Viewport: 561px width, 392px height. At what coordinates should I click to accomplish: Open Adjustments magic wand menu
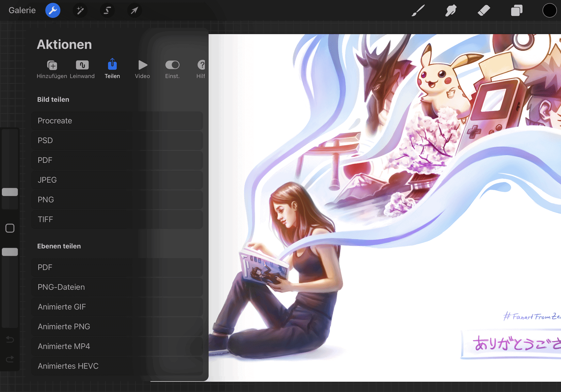tap(80, 10)
